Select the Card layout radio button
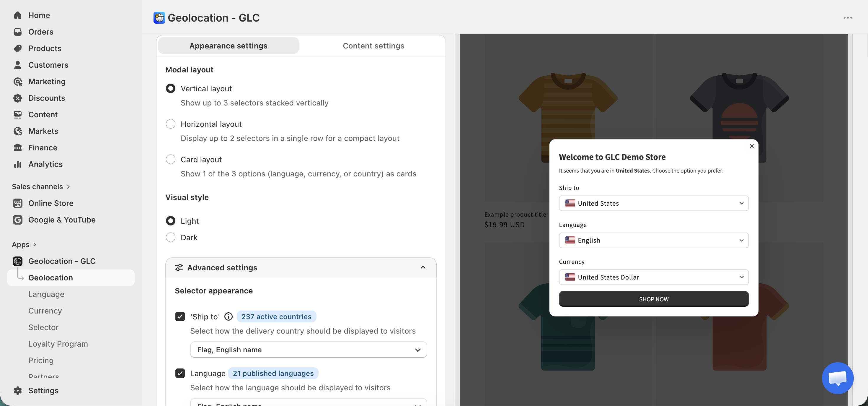Screen dimensions: 868x406 [171, 159]
